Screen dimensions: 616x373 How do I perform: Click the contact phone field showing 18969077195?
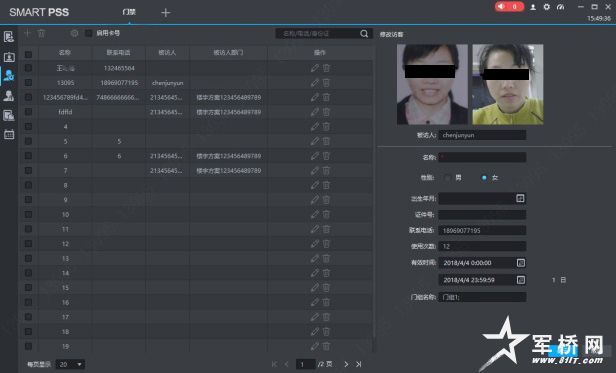(482, 230)
